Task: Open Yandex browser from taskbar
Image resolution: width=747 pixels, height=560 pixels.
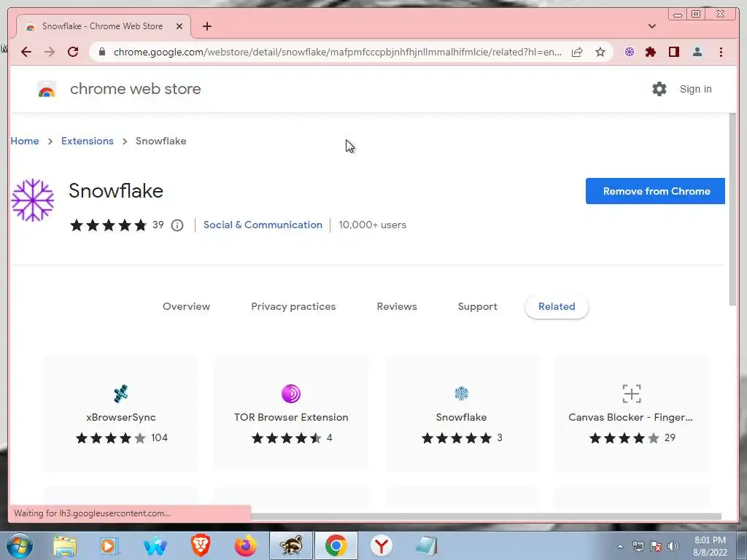Action: pyautogui.click(x=381, y=545)
